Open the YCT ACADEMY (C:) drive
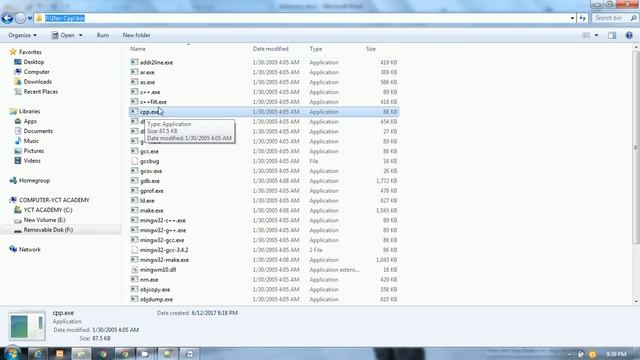Image resolution: width=640 pixels, height=360 pixels. [48, 210]
